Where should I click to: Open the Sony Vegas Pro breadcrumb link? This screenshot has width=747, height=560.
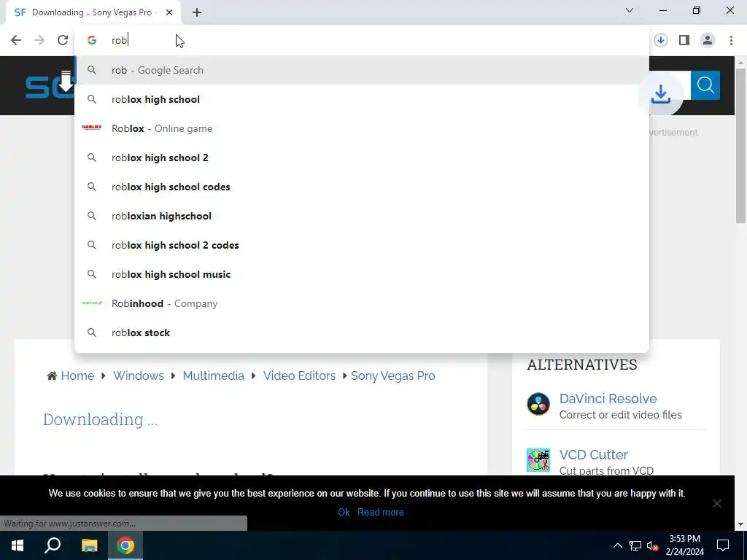coord(393,376)
